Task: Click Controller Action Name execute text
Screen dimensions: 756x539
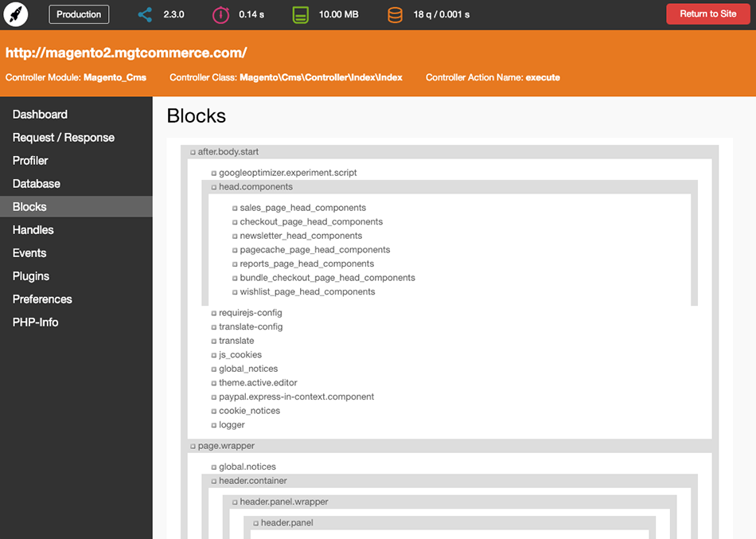Action: [493, 77]
